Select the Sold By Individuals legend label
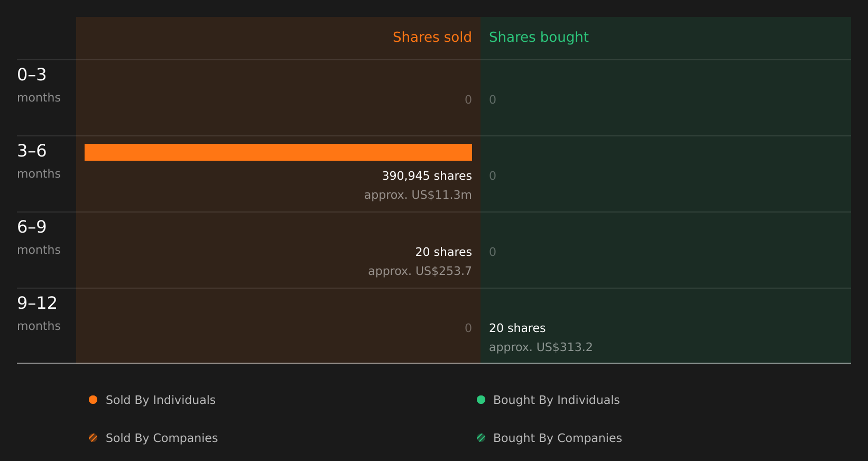Viewport: 868px width, 461px height. click(161, 400)
